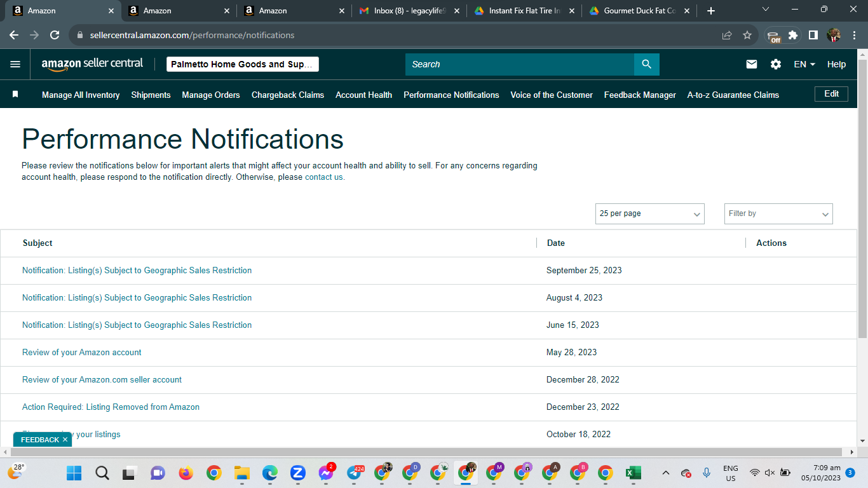Open Firefox from the taskbar
Viewport: 868px width, 488px height.
click(186, 473)
